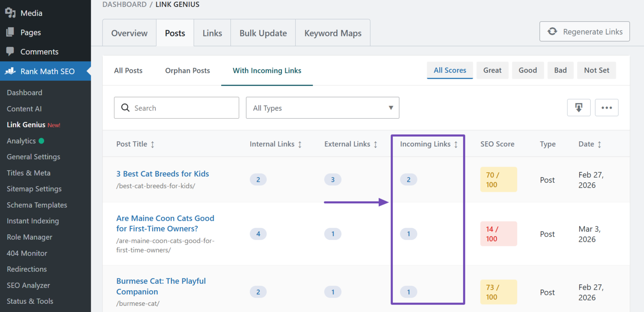Open the Media library via its sidebar icon
The width and height of the screenshot is (644, 312).
pos(10,12)
